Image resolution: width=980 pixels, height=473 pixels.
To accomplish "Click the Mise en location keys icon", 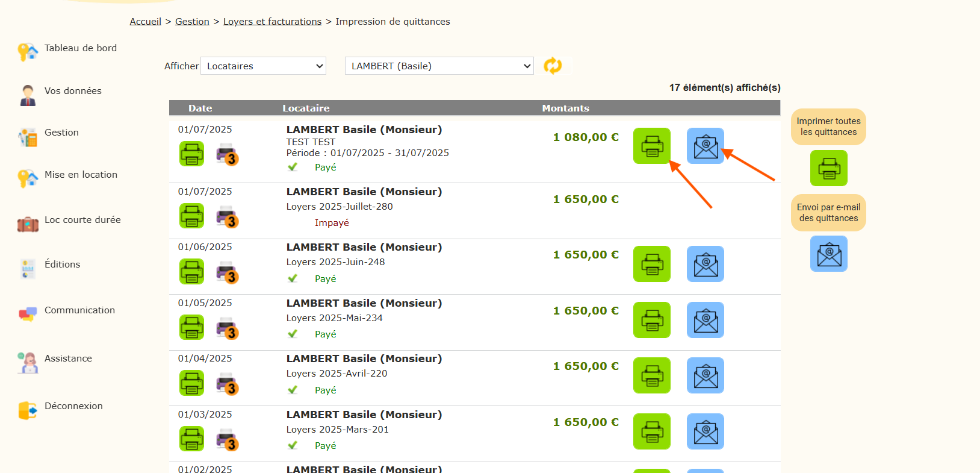I will point(28,178).
